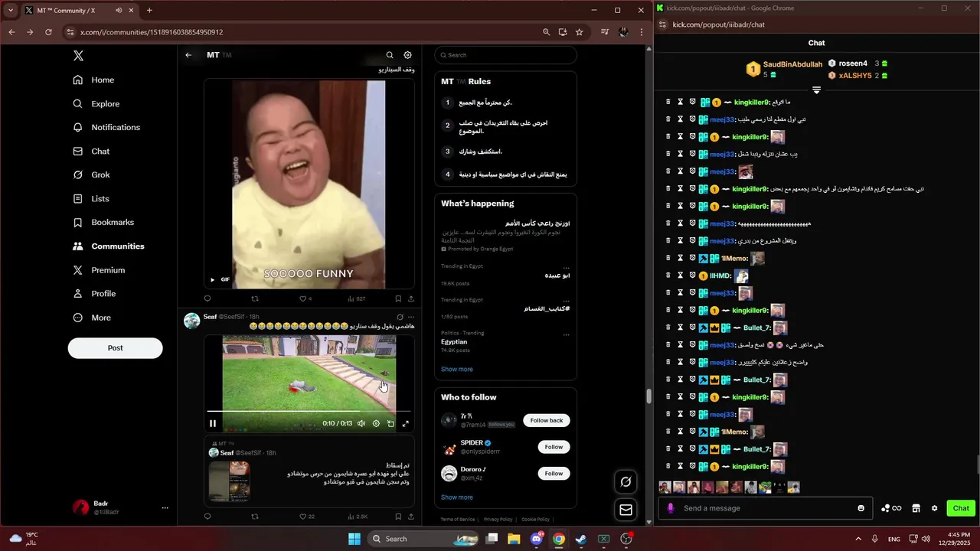Open Grok from the sidebar
The width and height of the screenshot is (980, 551).
coord(91,175)
